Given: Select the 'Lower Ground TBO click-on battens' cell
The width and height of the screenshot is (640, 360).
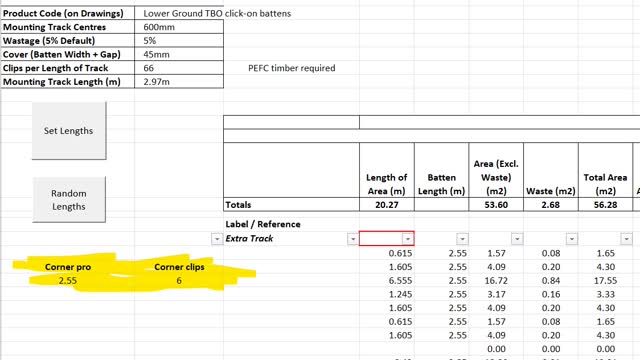Looking at the screenshot, I should pos(179,13).
